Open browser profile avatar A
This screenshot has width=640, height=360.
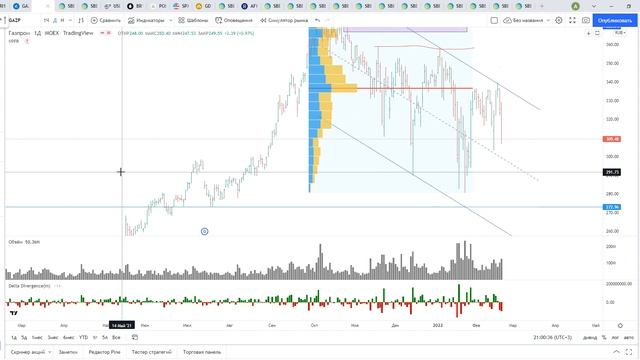click(x=576, y=6)
